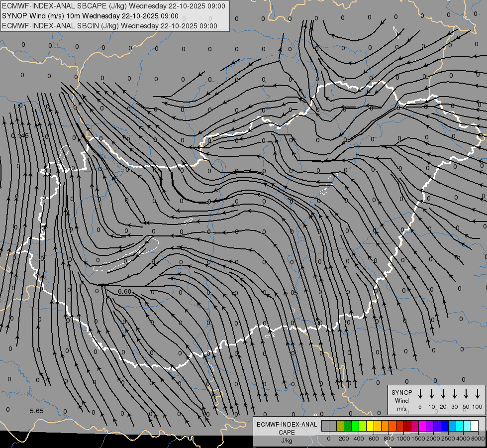Click the 4000 tick label in CAPE legend
The width and height of the screenshot is (487, 448).
pos(463,439)
